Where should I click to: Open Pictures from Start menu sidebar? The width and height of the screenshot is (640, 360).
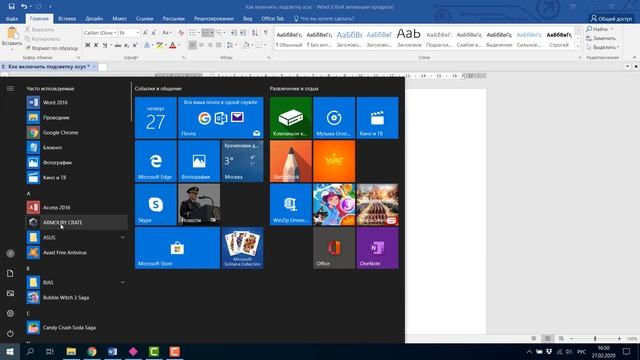click(10, 293)
